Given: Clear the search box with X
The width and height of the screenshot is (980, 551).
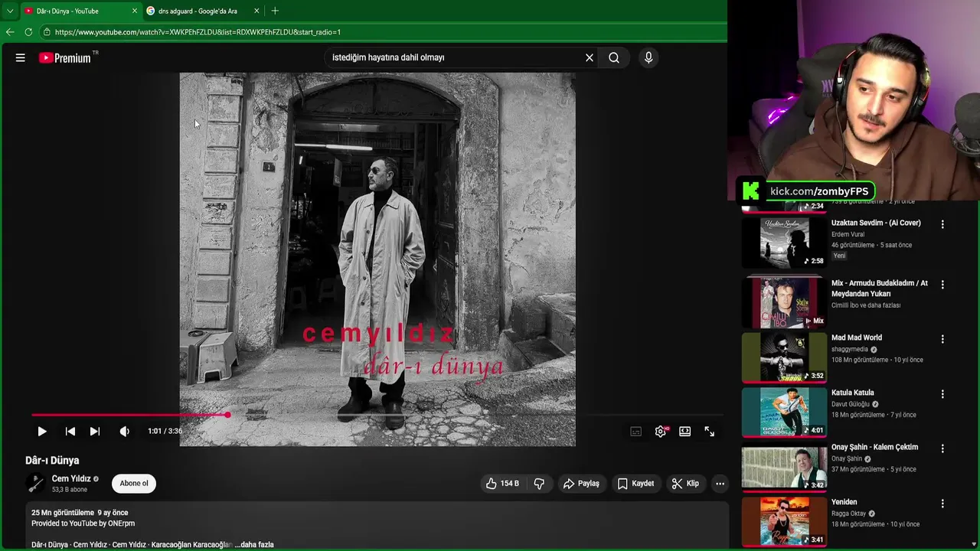Looking at the screenshot, I should [x=590, y=57].
